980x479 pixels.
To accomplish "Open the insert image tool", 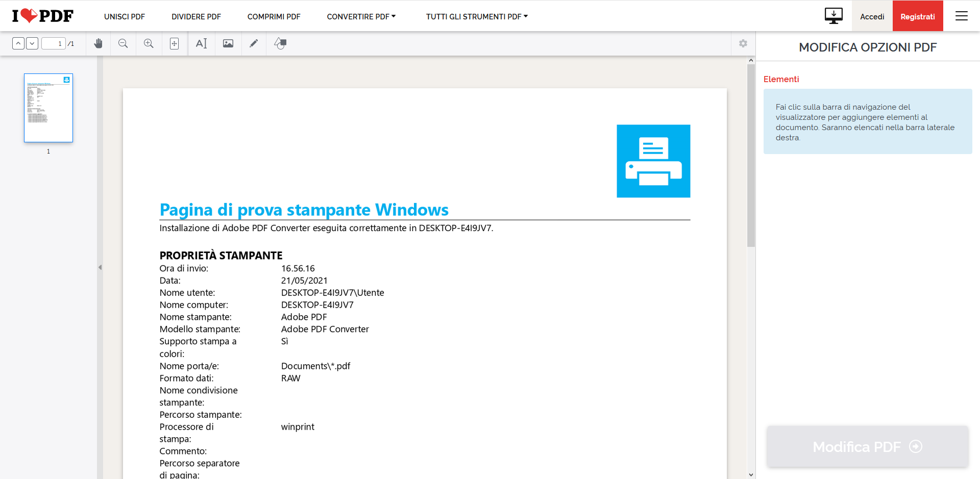I will tap(228, 44).
